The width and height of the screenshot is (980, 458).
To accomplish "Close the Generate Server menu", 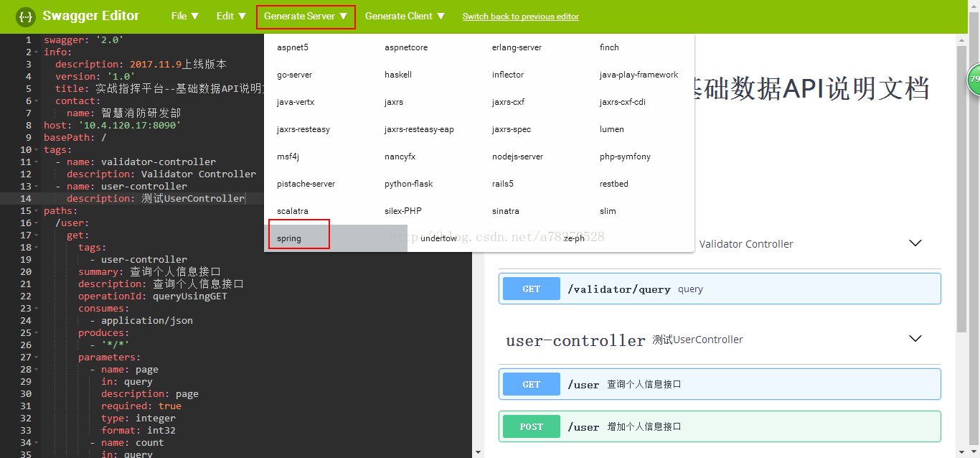I will tap(306, 16).
